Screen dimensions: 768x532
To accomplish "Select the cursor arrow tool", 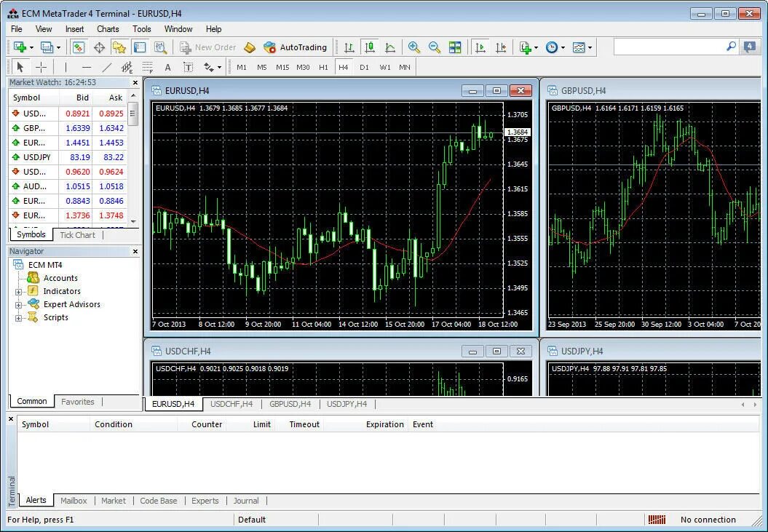I will click(x=20, y=67).
